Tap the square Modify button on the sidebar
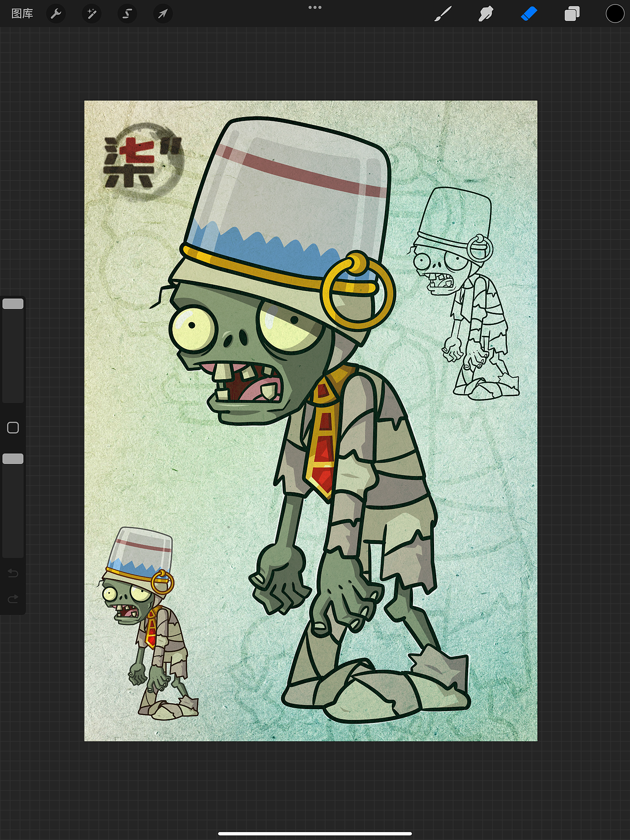The image size is (630, 840). coord(13,428)
